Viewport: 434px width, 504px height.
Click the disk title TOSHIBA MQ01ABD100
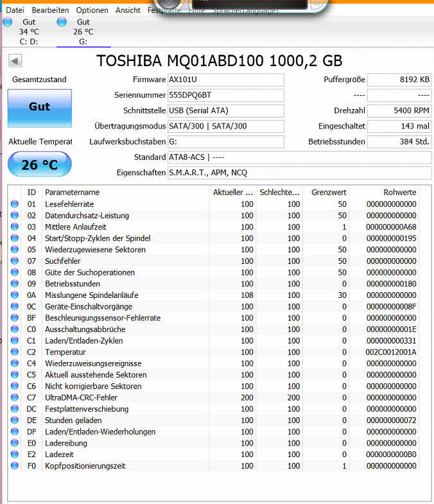tap(220, 61)
